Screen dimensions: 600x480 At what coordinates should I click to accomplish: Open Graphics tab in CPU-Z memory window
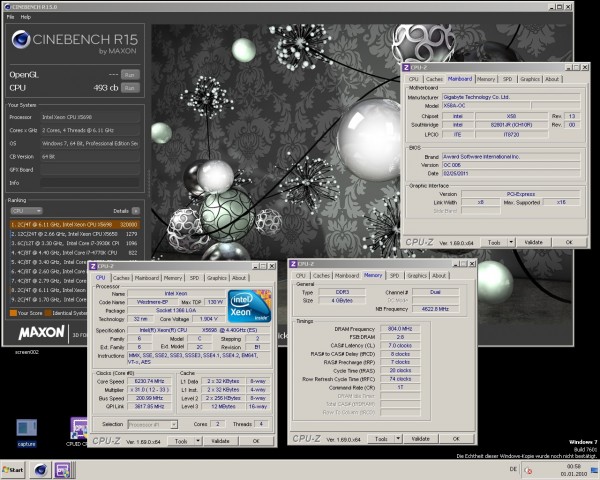tap(417, 276)
